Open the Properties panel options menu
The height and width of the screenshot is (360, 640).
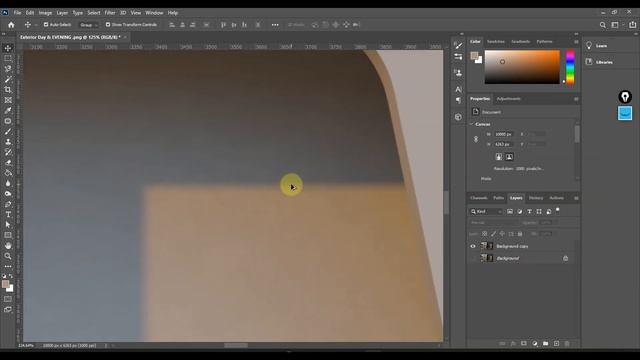[x=576, y=99]
